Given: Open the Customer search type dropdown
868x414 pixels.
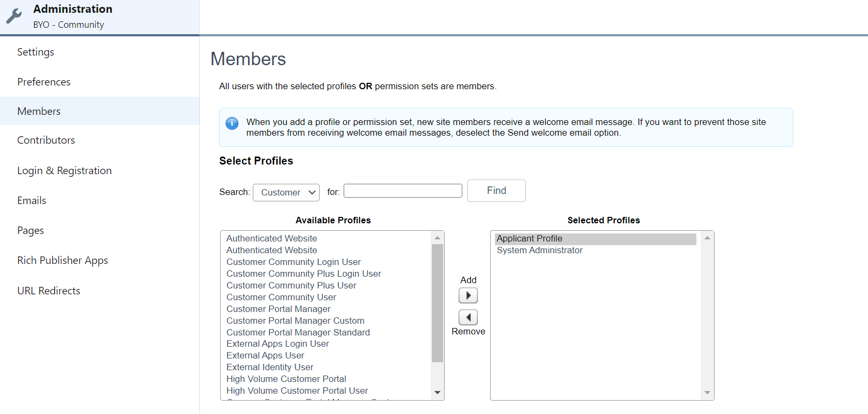Looking at the screenshot, I should (286, 192).
